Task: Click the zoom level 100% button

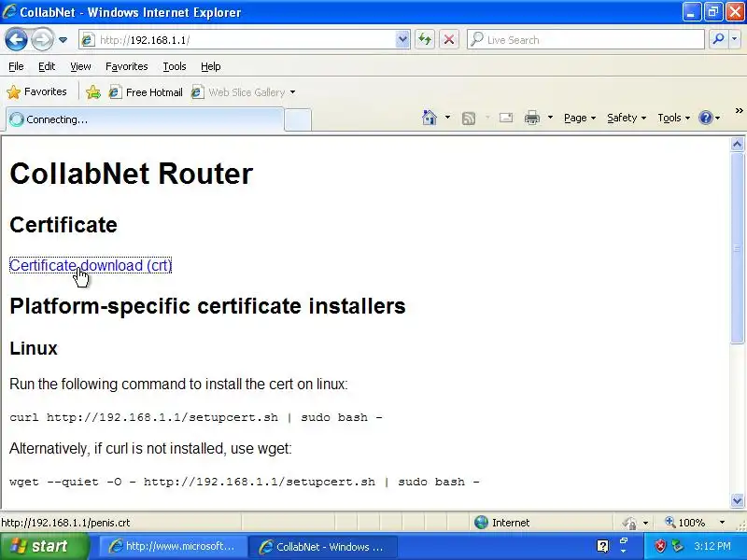Action: coord(685,523)
